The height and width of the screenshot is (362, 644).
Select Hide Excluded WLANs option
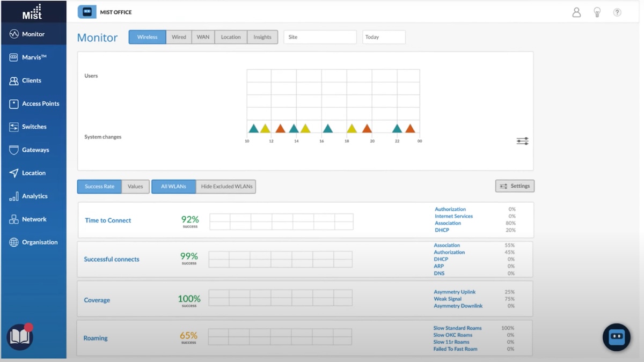point(225,187)
